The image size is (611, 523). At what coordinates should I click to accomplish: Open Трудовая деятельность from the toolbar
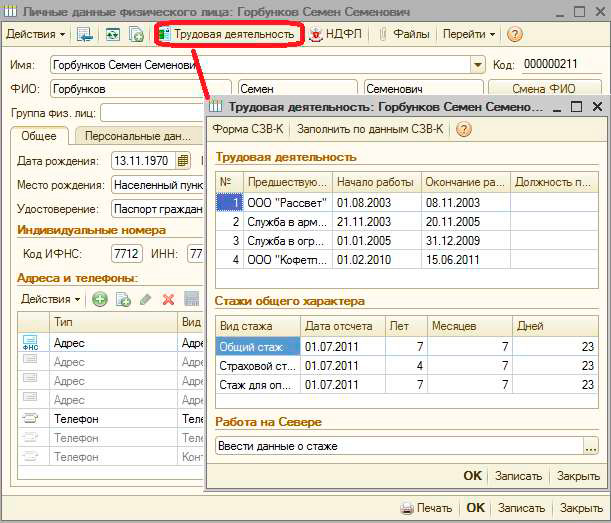229,34
